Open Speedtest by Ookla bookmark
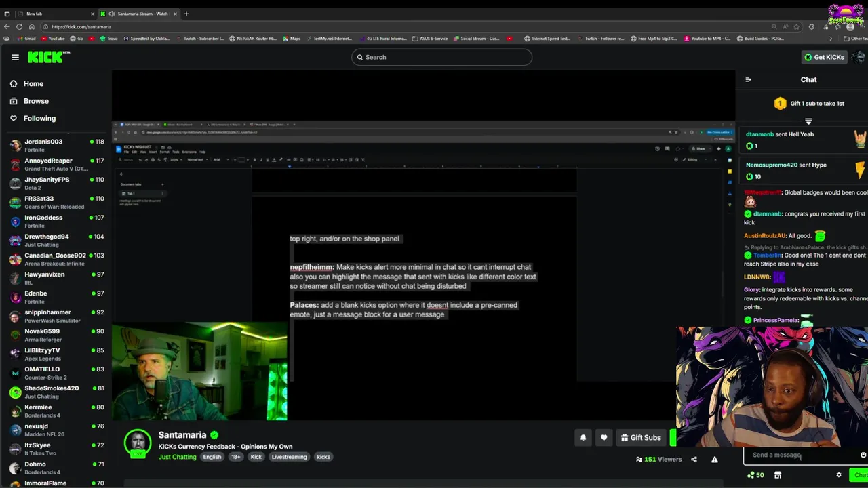 coord(146,39)
